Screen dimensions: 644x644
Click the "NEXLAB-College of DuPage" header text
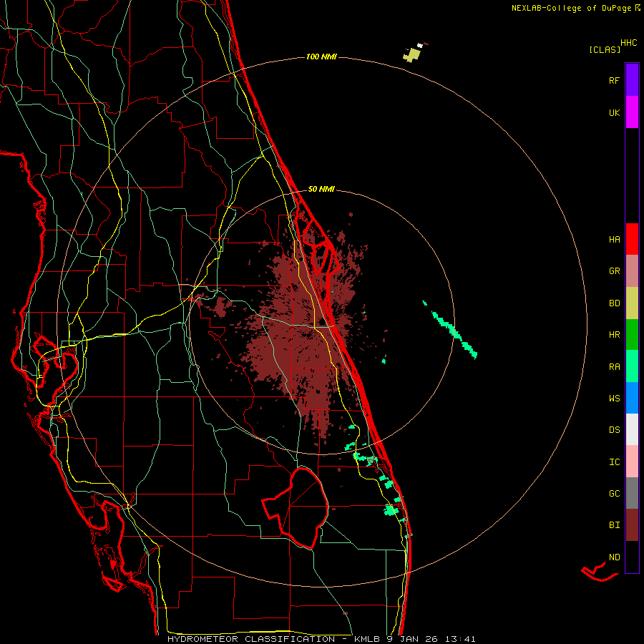[571, 8]
